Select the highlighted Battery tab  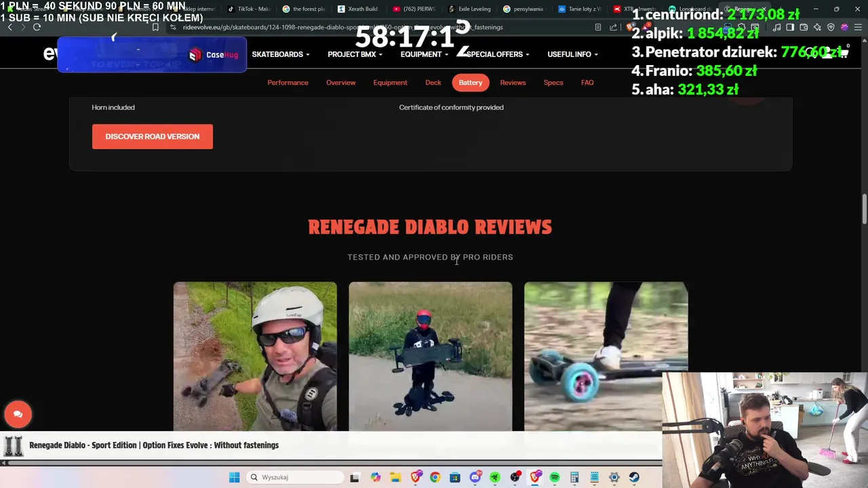click(470, 83)
